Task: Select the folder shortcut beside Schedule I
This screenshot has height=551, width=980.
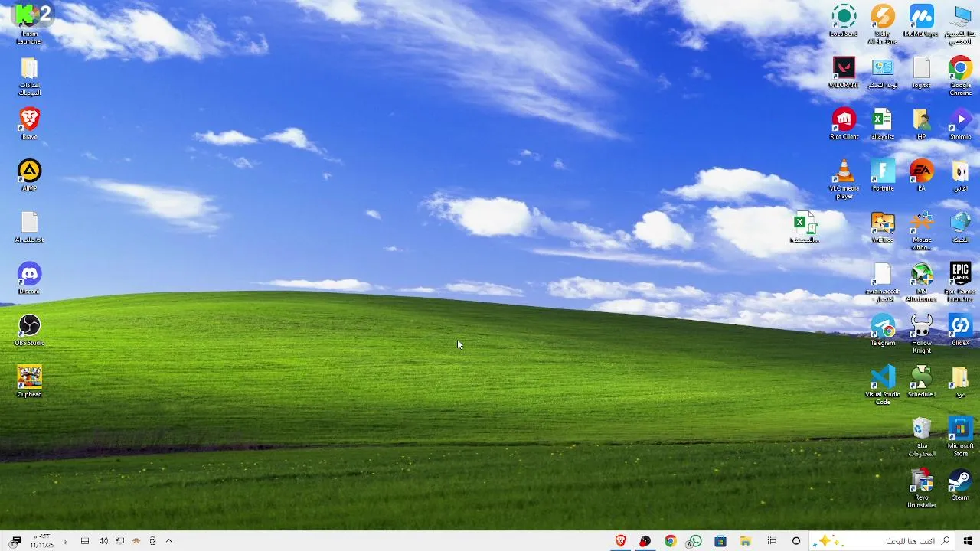Action: click(x=960, y=381)
